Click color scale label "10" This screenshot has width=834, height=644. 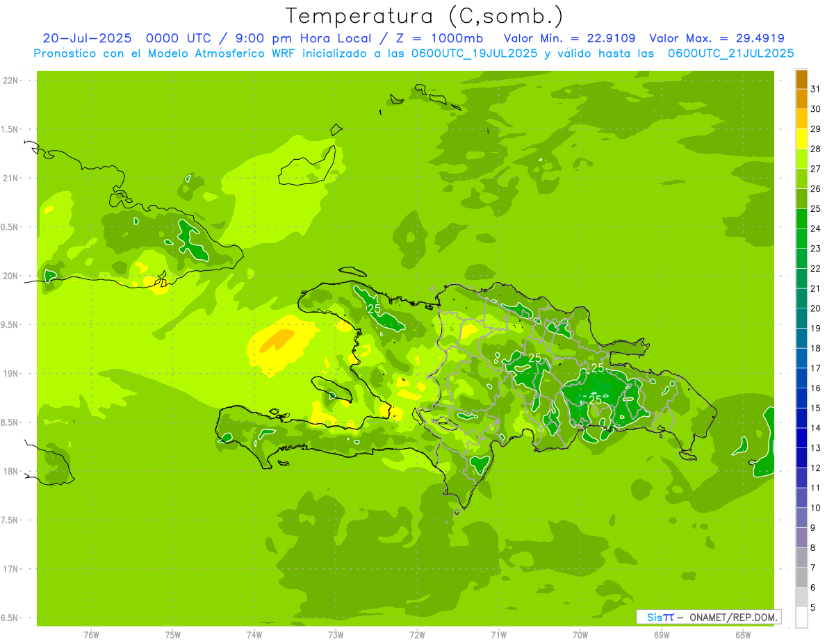816,508
